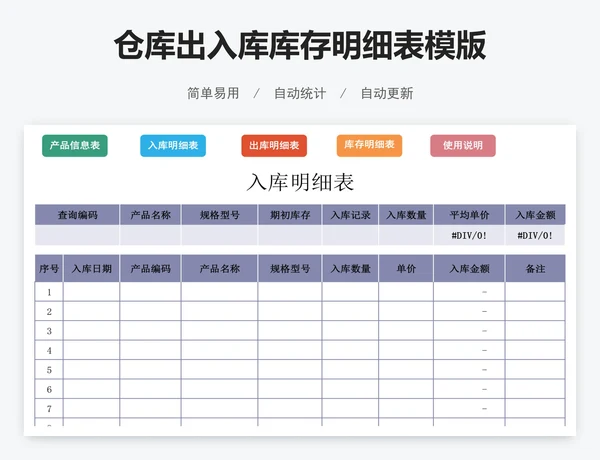600x460 pixels.
Task: Select row number 5 cell
Action: tap(49, 370)
